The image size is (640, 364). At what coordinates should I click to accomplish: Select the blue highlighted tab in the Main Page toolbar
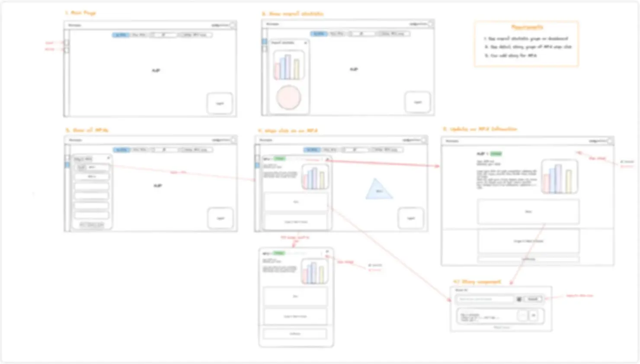[x=121, y=35]
